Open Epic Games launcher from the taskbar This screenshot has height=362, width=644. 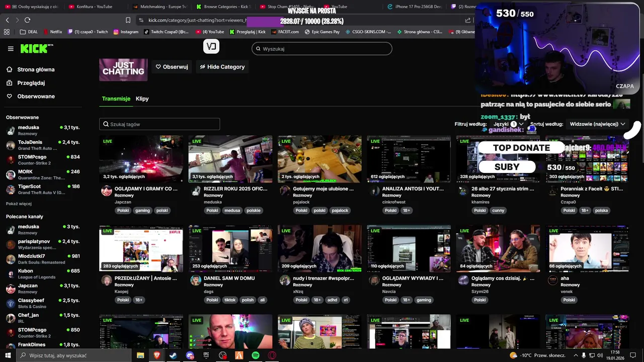pos(206,355)
